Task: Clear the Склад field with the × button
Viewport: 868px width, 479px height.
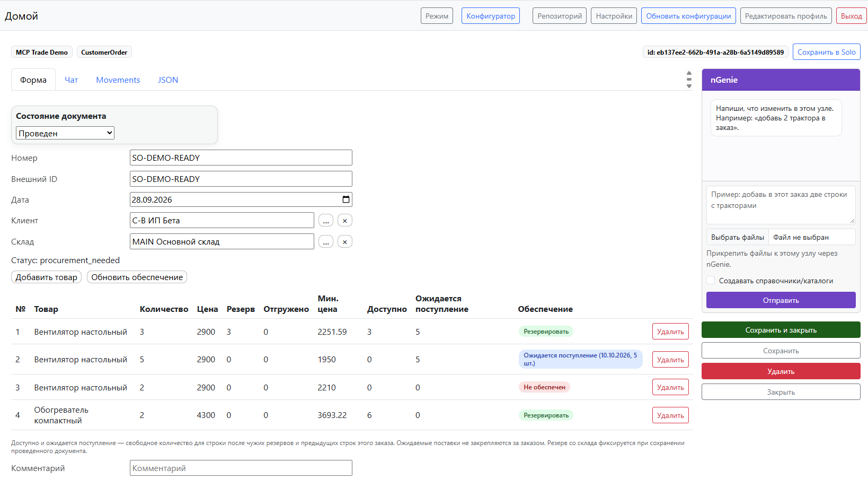Action: click(345, 242)
